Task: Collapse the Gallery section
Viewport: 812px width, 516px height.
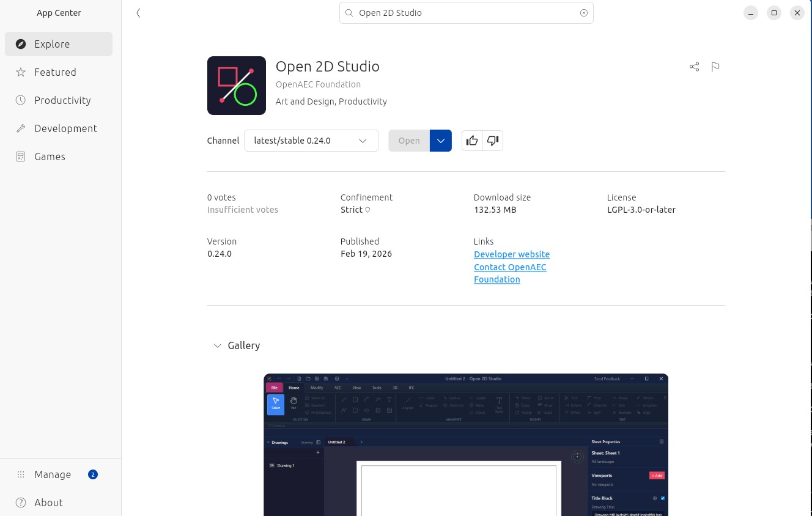Action: (x=218, y=345)
